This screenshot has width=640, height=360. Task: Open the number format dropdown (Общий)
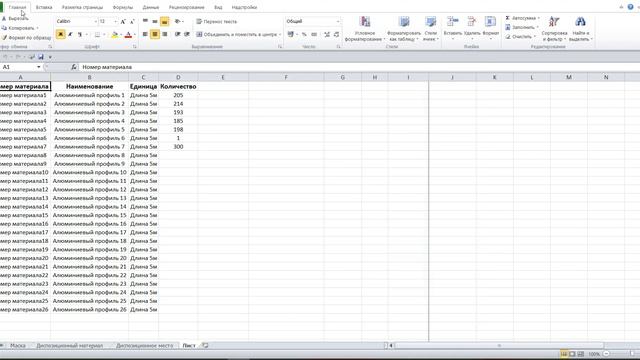coord(338,21)
